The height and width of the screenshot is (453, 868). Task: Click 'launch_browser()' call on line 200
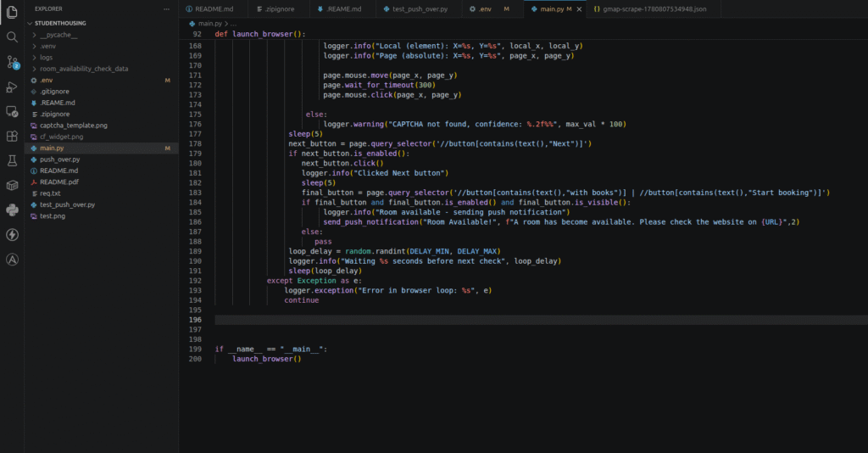click(x=267, y=359)
